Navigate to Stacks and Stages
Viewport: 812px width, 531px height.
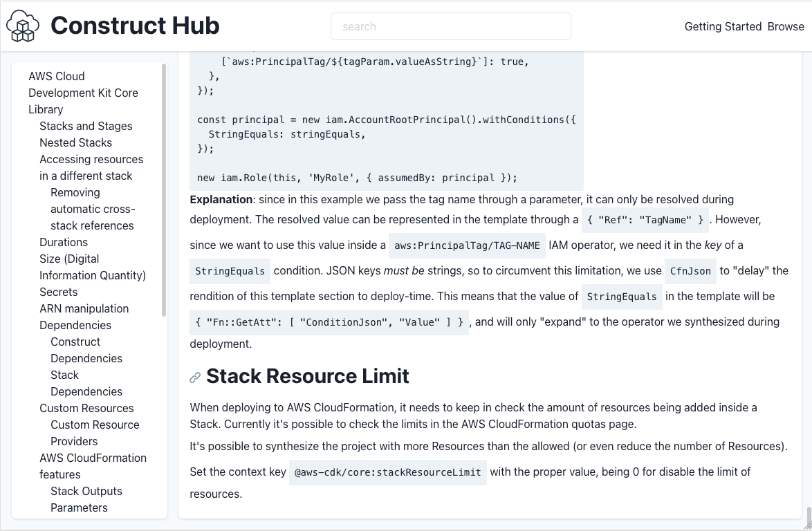click(85, 126)
